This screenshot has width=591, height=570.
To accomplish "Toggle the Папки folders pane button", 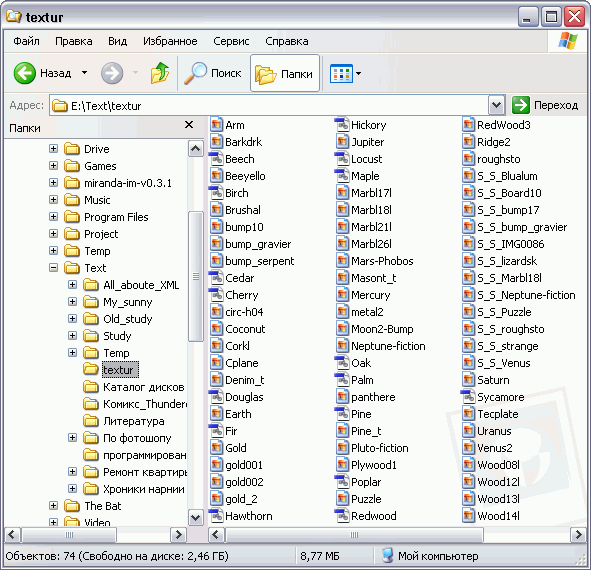I will pyautogui.click(x=285, y=73).
